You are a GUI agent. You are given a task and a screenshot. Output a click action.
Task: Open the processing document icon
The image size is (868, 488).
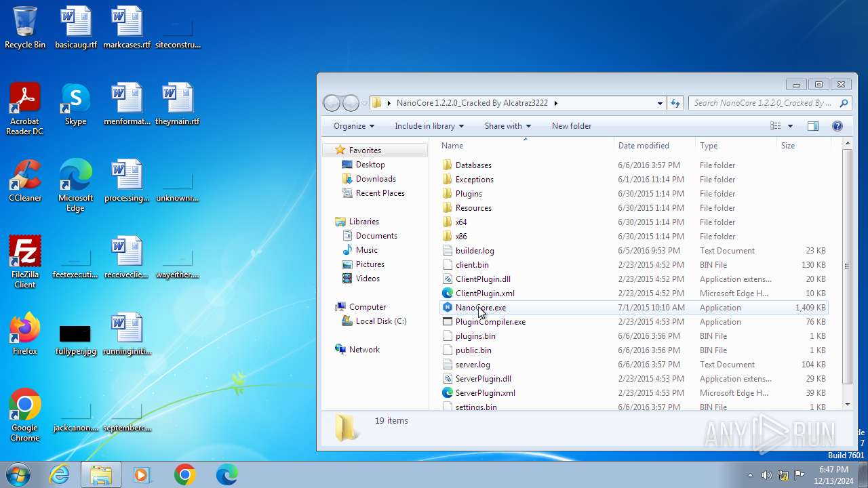[x=127, y=181]
